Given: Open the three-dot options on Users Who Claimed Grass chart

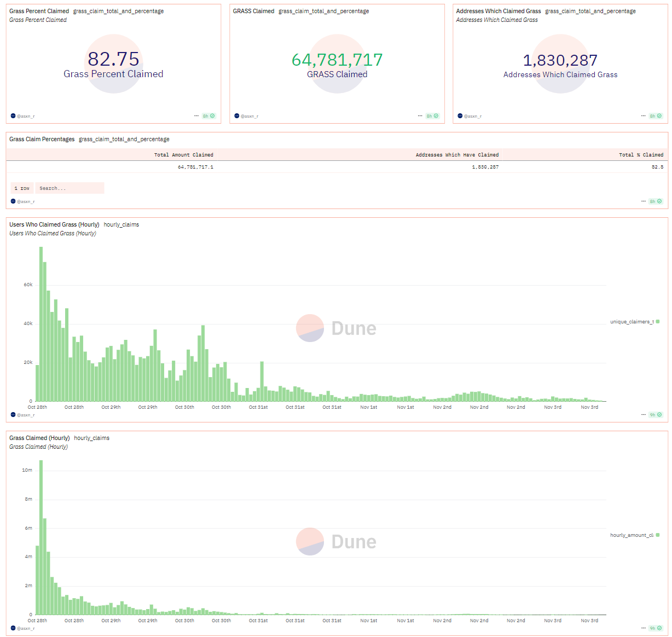Looking at the screenshot, I should 644,415.
